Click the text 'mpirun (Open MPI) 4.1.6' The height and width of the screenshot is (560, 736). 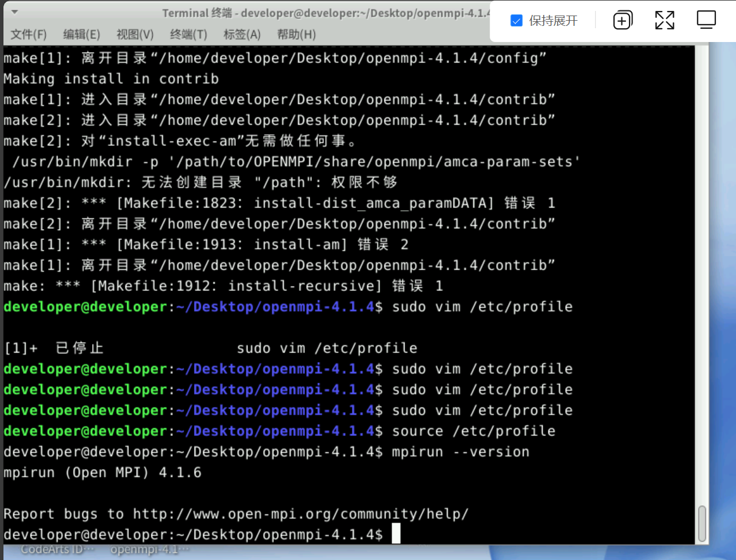click(102, 473)
